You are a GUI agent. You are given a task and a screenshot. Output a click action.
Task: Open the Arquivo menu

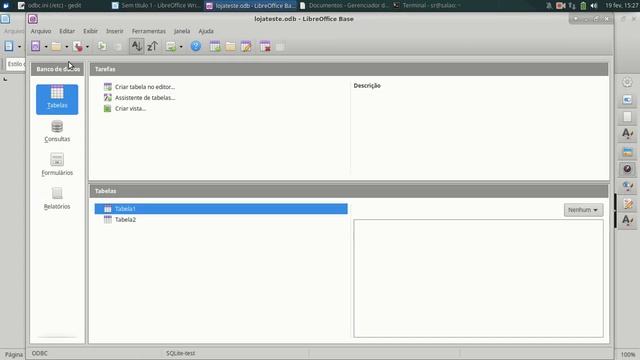point(41,31)
